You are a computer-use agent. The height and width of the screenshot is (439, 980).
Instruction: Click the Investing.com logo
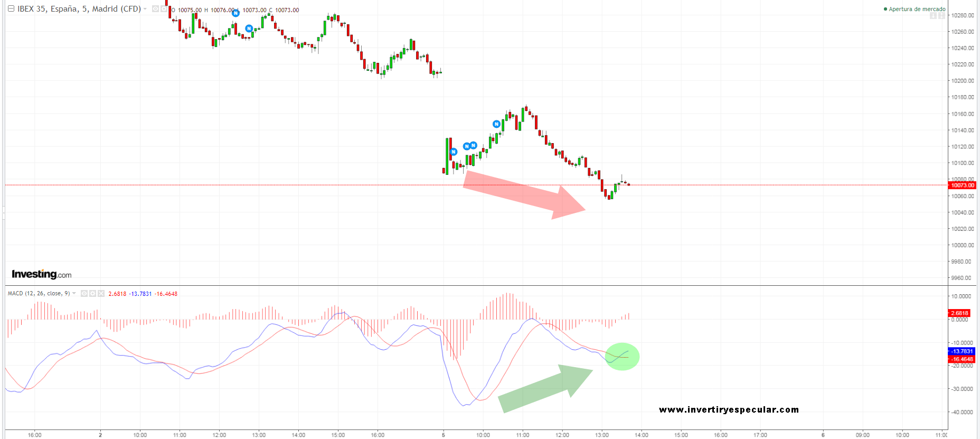41,274
